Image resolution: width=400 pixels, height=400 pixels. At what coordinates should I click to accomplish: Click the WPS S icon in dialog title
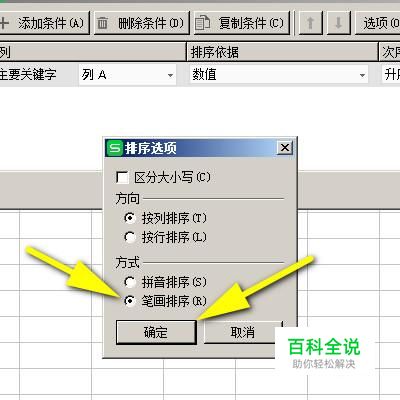click(x=115, y=148)
